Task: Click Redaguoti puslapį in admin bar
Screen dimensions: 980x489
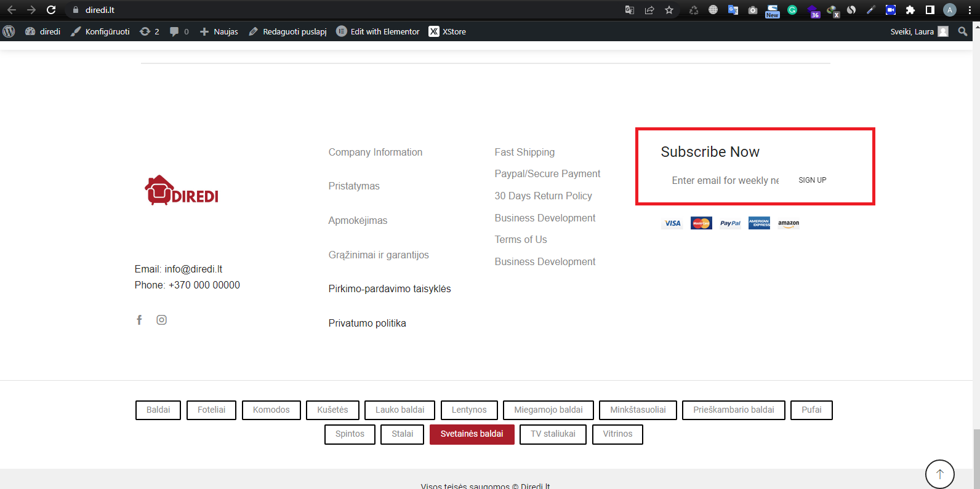Action: coord(287,31)
